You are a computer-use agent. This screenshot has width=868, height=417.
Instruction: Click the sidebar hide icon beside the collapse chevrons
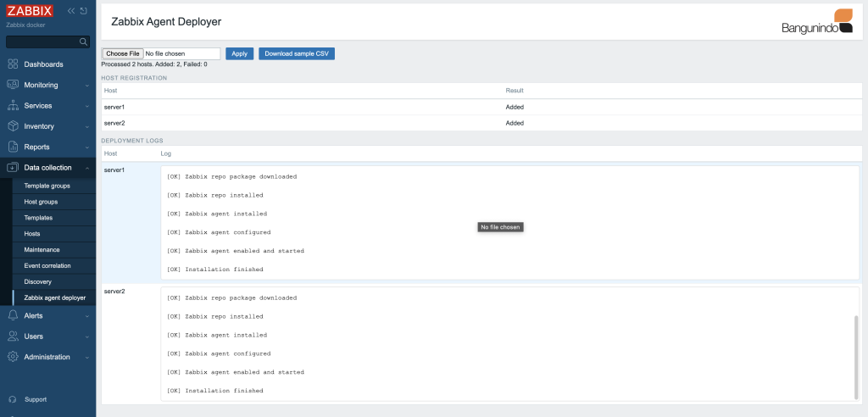pyautogui.click(x=83, y=11)
